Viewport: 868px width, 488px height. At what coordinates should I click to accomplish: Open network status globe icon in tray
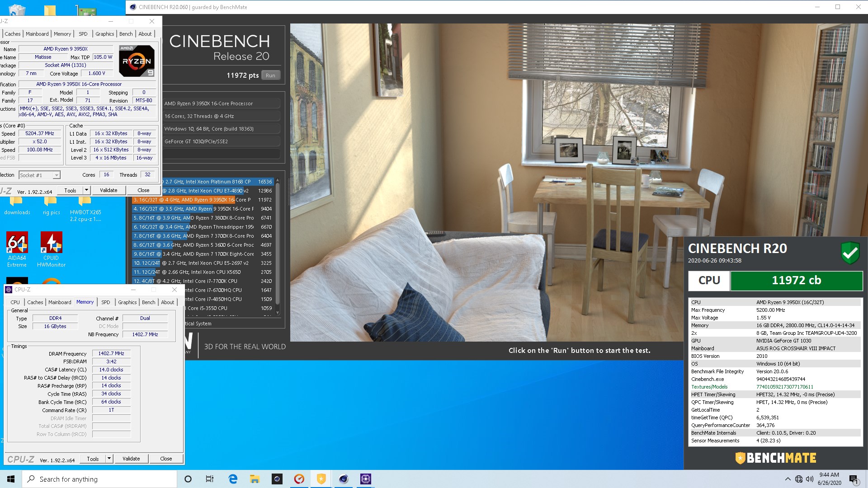click(x=799, y=479)
